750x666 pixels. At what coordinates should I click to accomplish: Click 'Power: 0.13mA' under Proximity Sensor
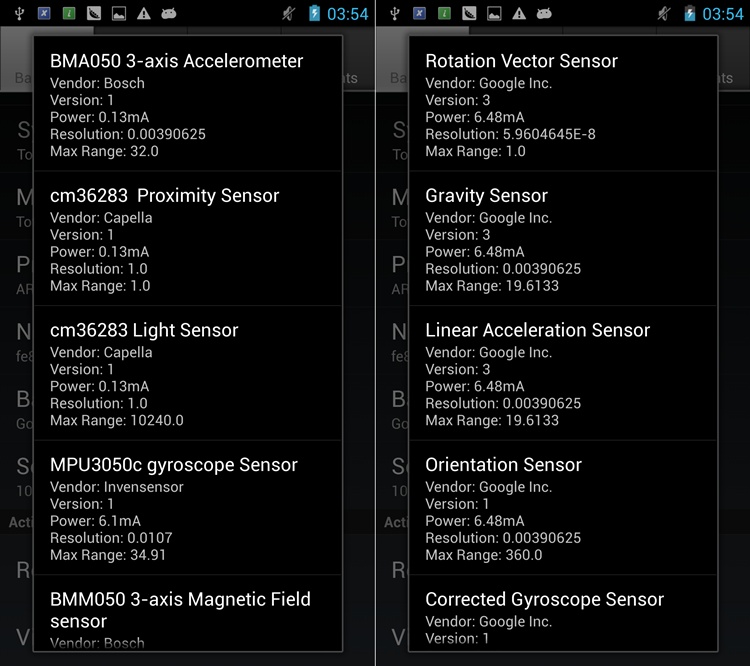[99, 252]
